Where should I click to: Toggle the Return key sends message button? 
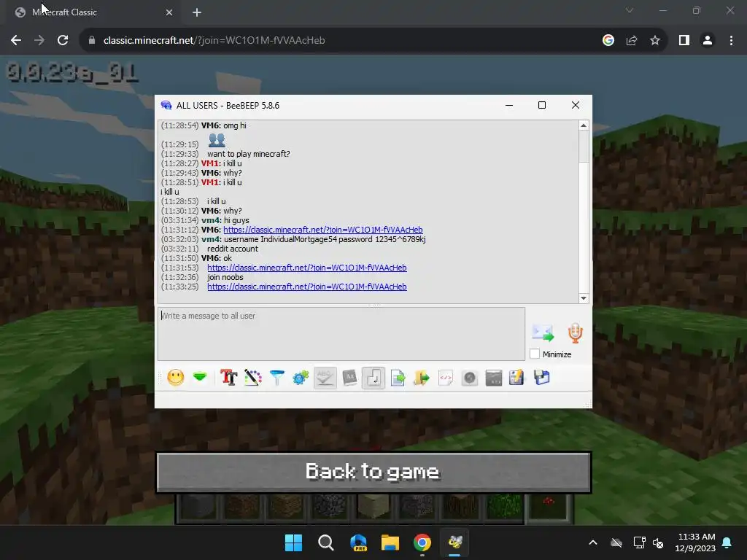click(373, 378)
